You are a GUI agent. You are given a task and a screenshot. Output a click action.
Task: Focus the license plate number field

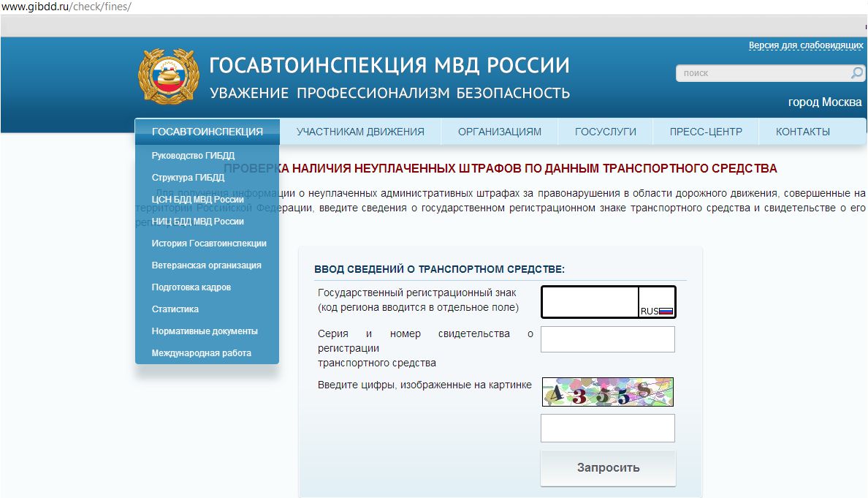(590, 302)
